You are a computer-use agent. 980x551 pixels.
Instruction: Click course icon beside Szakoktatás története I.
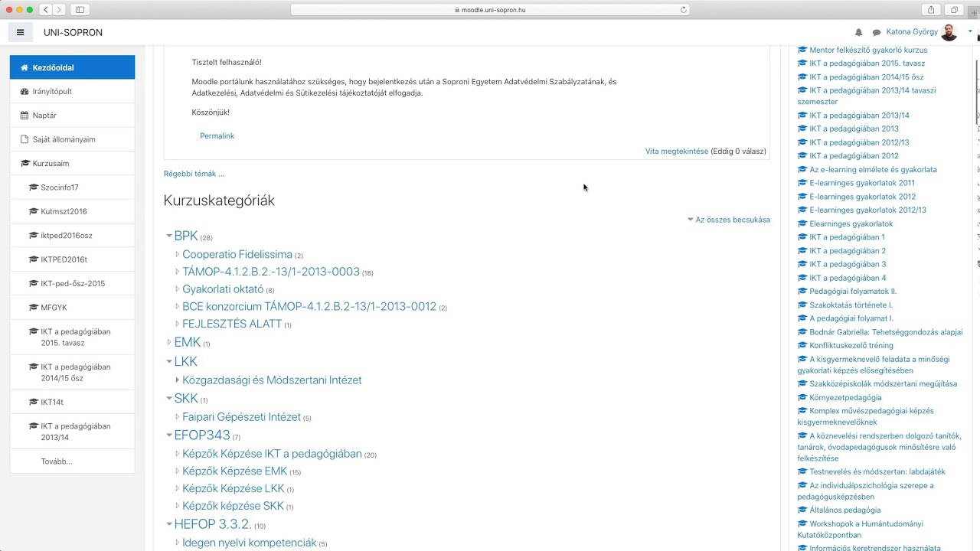point(802,305)
